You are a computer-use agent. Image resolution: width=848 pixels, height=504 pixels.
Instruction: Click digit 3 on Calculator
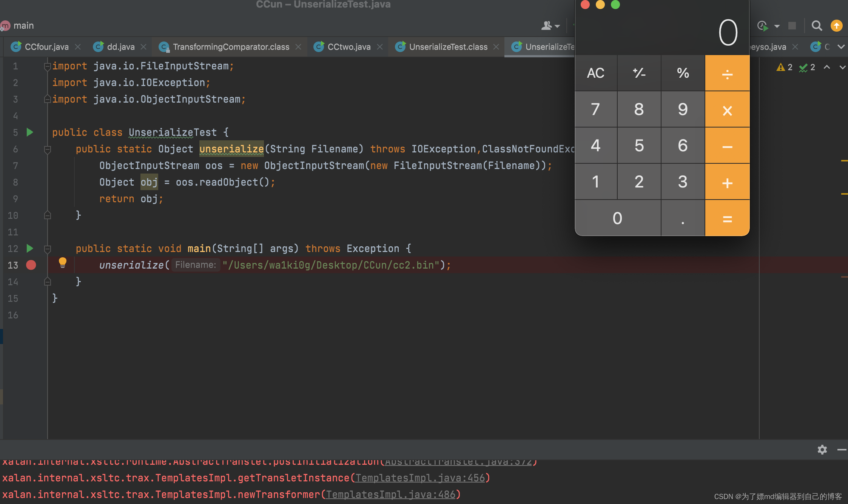pos(683,182)
